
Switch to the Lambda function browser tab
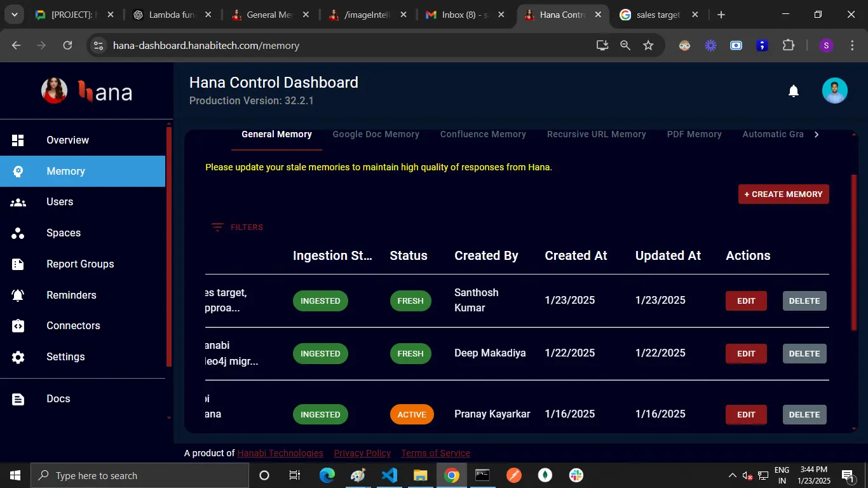tap(170, 15)
